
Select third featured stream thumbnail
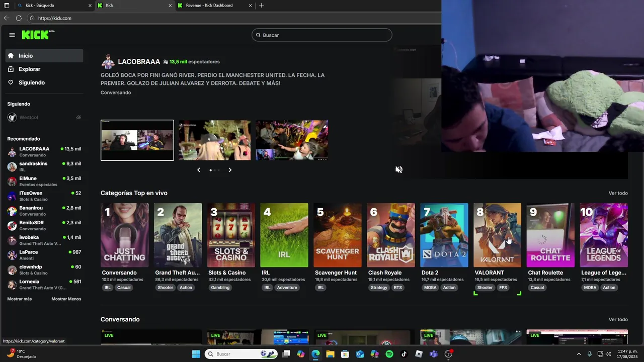292,140
